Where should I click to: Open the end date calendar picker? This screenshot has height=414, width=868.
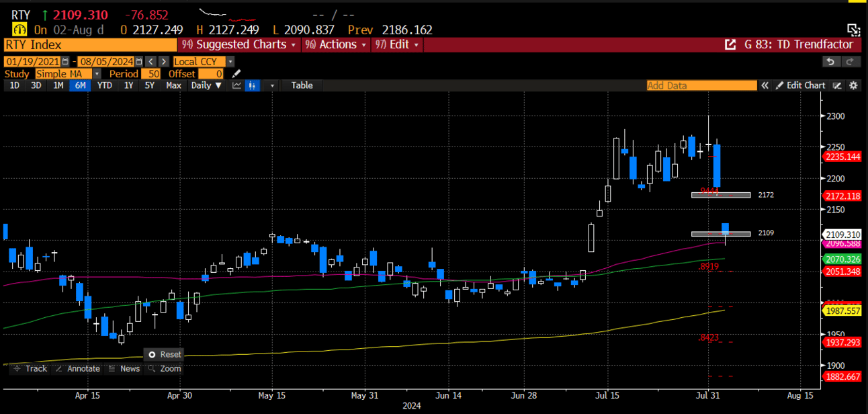coord(140,61)
